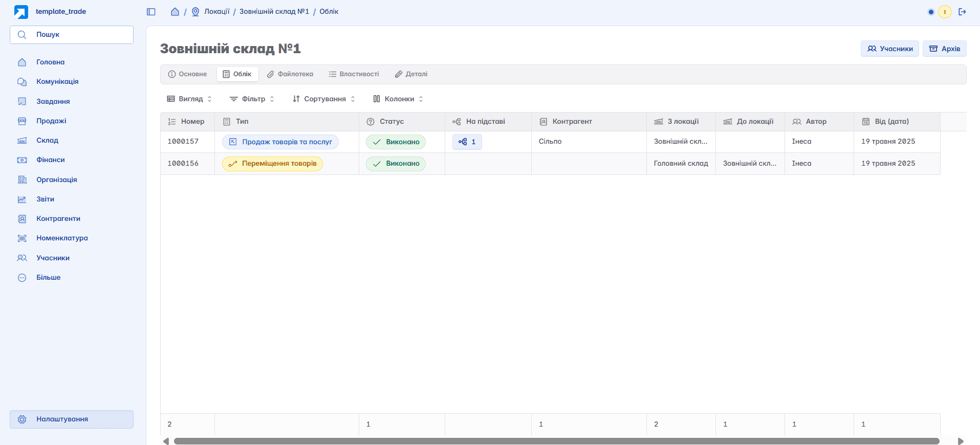Click Виконано status in row 1000156
Image resolution: width=980 pixels, height=445 pixels.
[396, 164]
